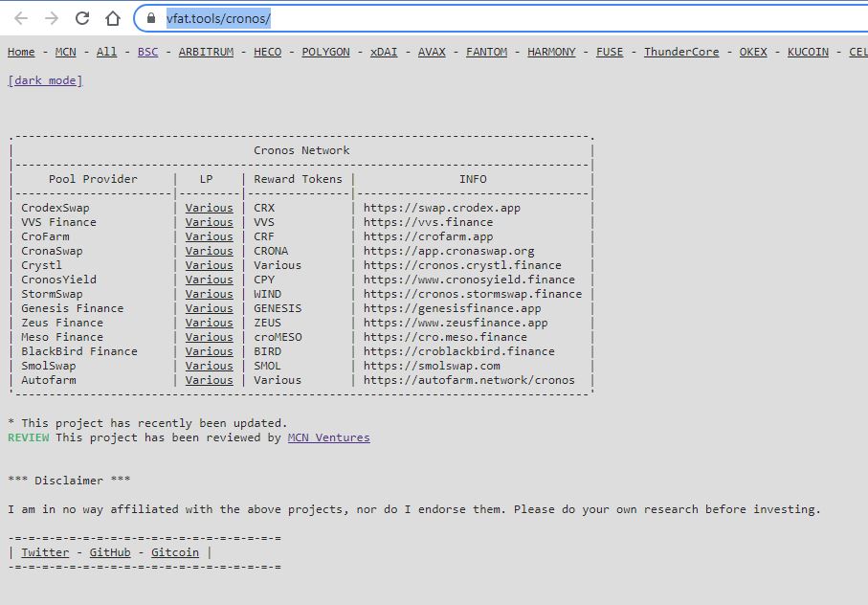
Task: Click the https://genesisfinance.app info text
Action: (x=453, y=308)
